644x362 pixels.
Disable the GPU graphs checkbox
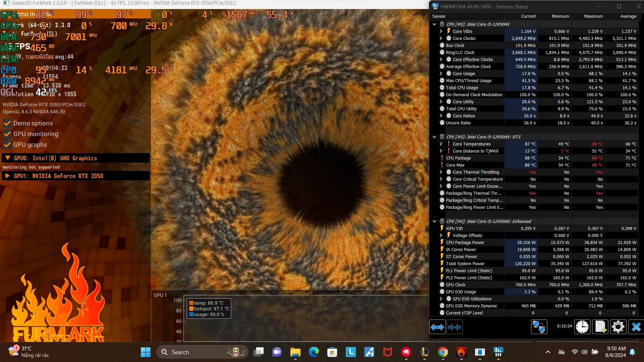click(x=7, y=145)
